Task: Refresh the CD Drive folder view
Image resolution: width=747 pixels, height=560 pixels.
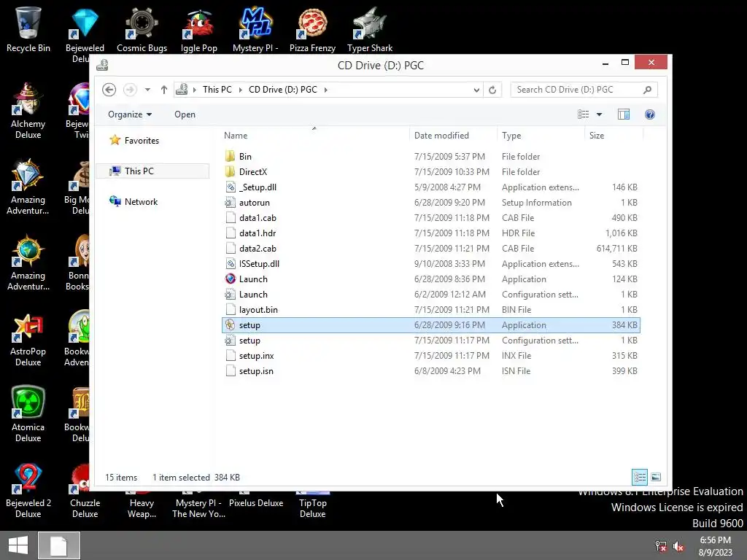Action: point(492,90)
